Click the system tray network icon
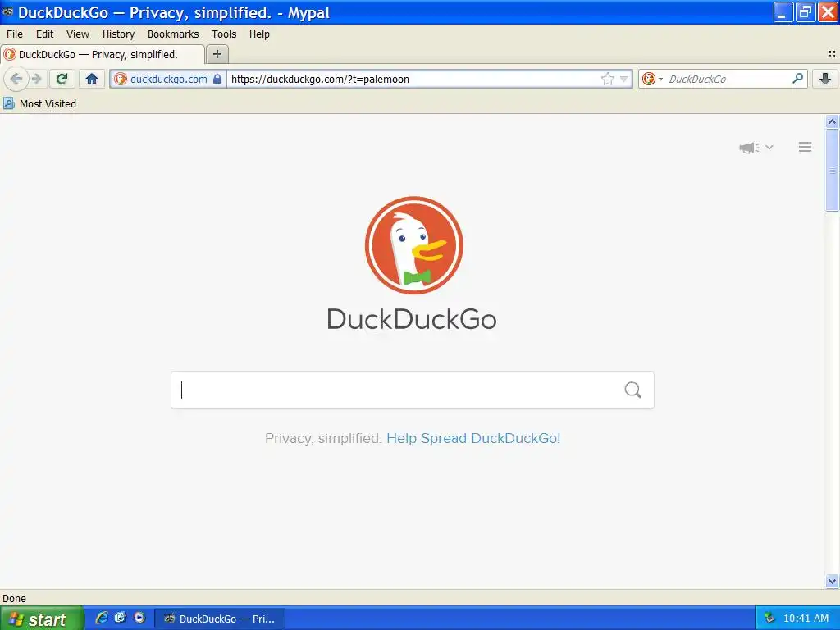840x630 pixels. coord(769,619)
